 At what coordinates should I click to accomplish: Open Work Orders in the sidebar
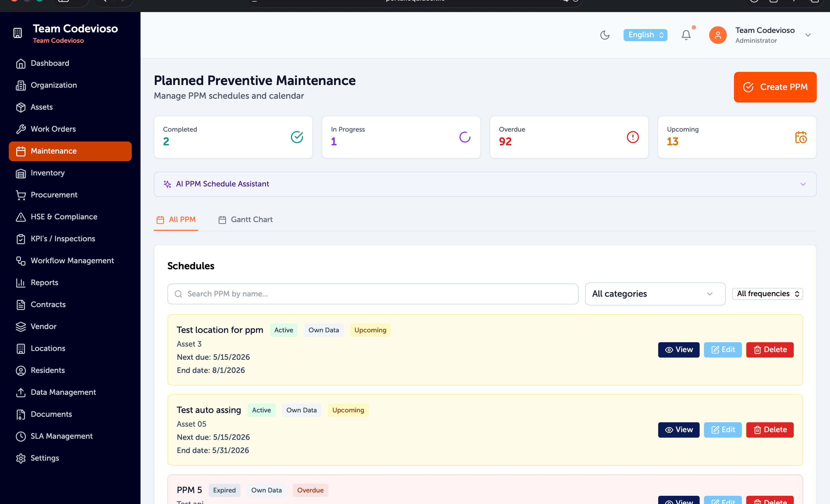click(70, 129)
